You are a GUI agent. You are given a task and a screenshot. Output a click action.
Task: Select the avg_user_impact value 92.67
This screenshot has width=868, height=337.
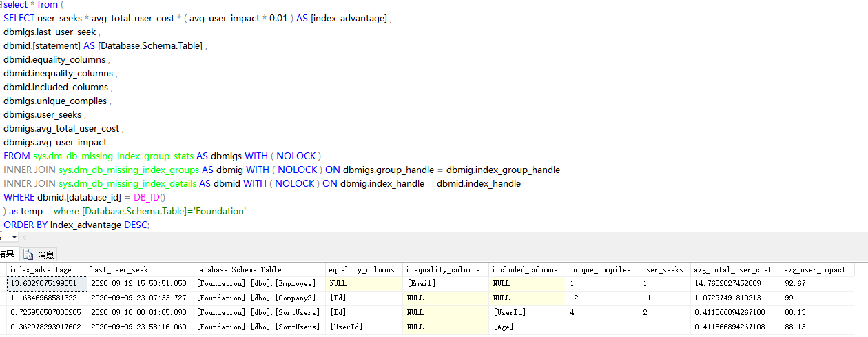(818, 283)
